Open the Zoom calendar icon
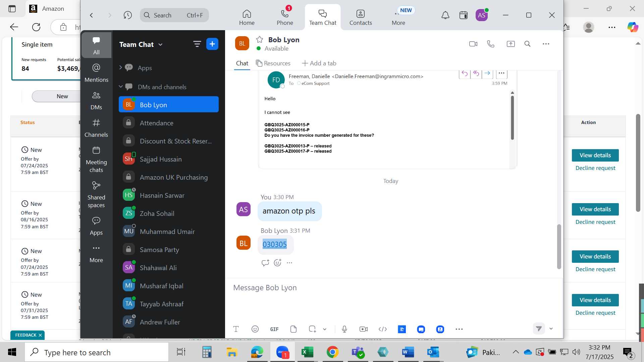The width and height of the screenshot is (644, 362). tap(464, 15)
